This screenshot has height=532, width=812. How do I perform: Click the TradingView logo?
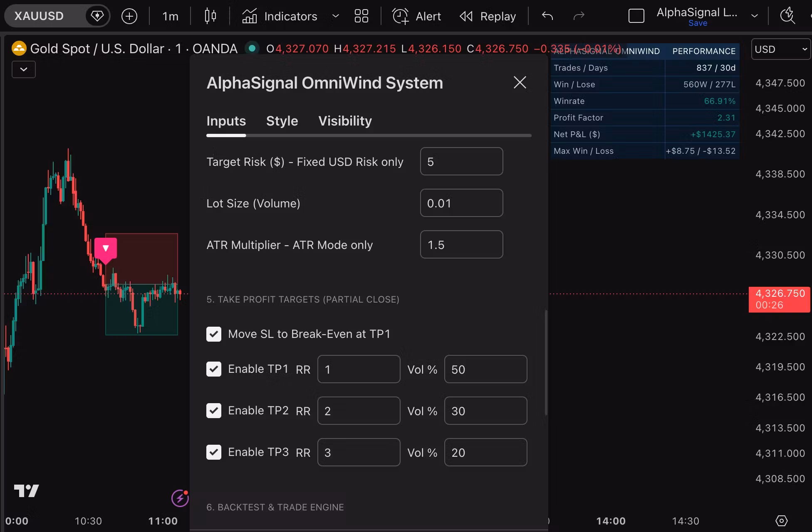point(26,491)
